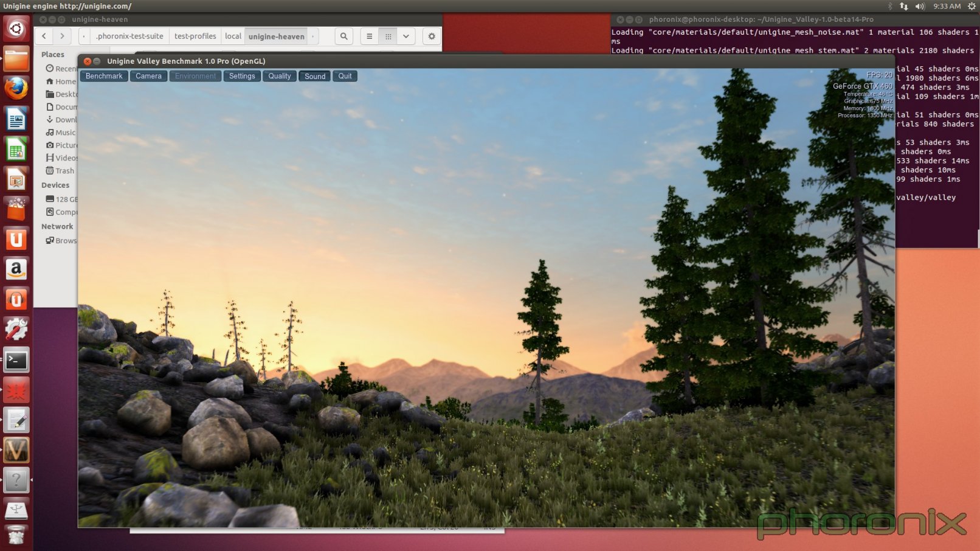Image resolution: width=980 pixels, height=551 pixels.
Task: Open Documents in Places sidebar
Action: (61, 107)
